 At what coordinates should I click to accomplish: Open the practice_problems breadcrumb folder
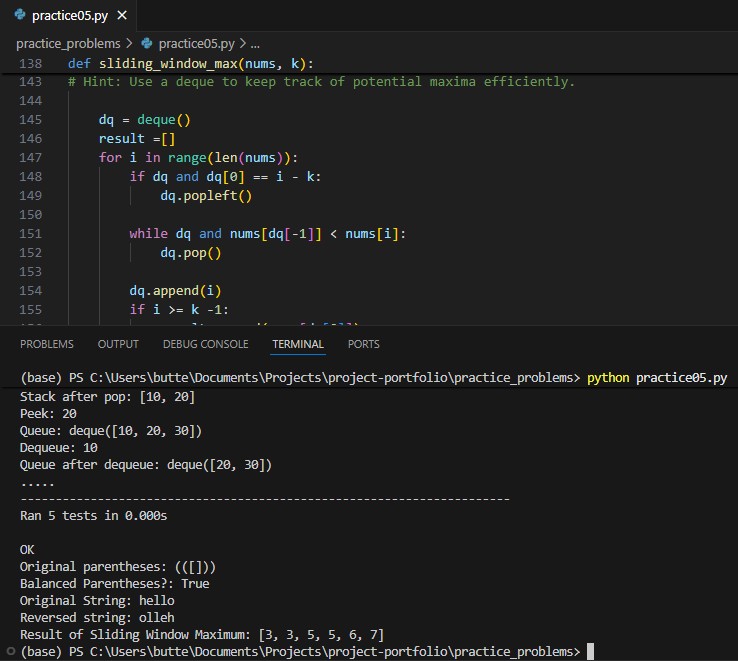[68, 43]
